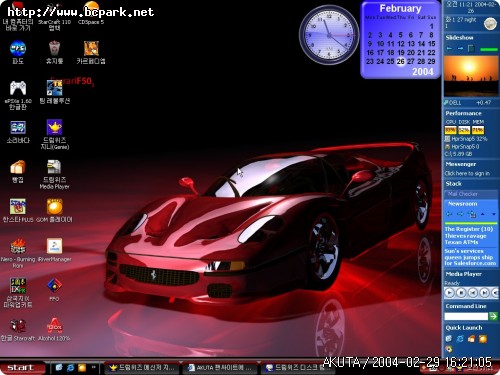The image size is (500, 375).
Task: Switch to AKUTA 팬사이트 taskbar window
Action: 220,368
